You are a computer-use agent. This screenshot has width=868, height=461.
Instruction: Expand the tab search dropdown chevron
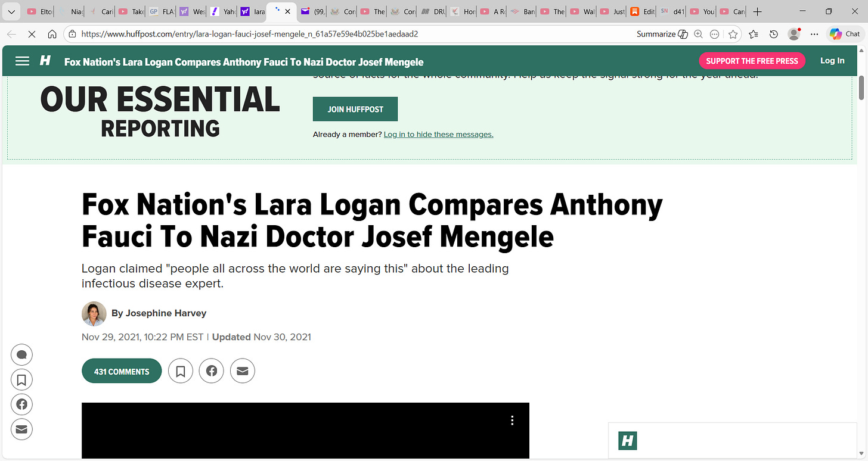(10, 11)
